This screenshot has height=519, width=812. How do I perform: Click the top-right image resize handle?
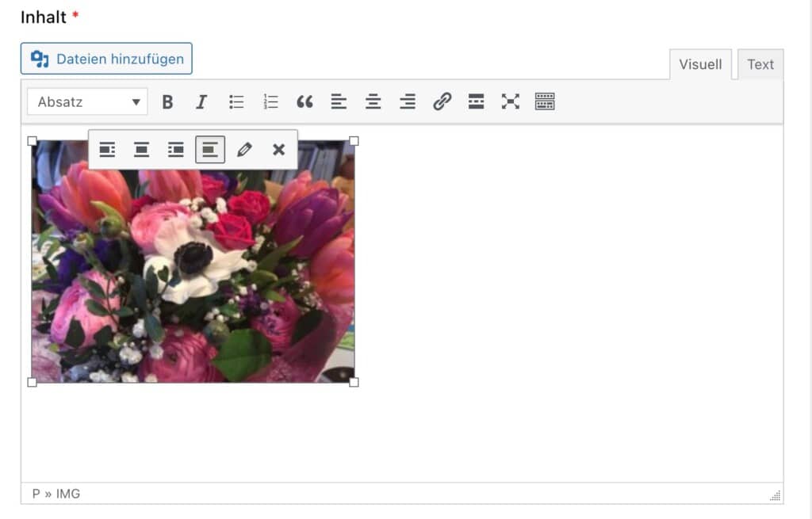[x=354, y=141]
